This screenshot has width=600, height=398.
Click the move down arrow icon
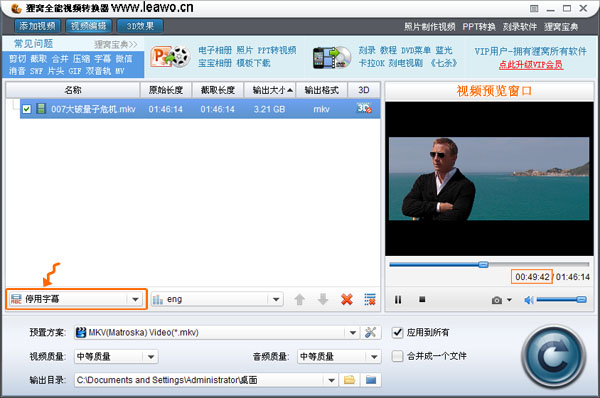323,299
